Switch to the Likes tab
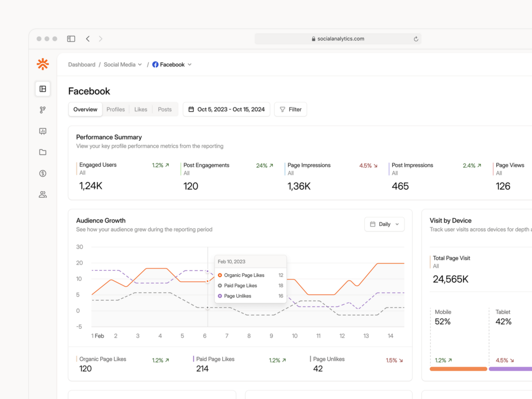The height and width of the screenshot is (399, 532). point(141,110)
